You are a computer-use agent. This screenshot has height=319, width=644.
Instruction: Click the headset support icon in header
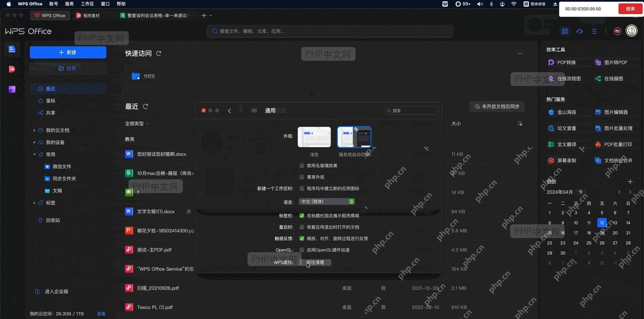click(x=580, y=31)
